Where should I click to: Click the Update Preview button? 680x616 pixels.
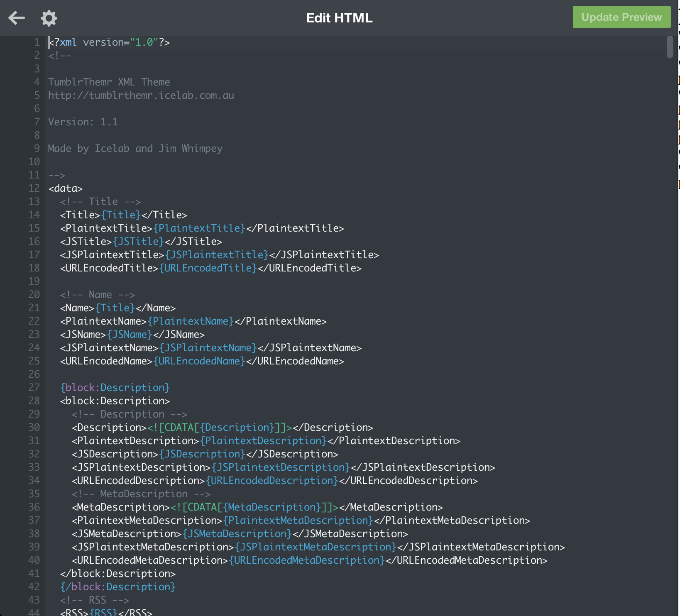point(621,17)
